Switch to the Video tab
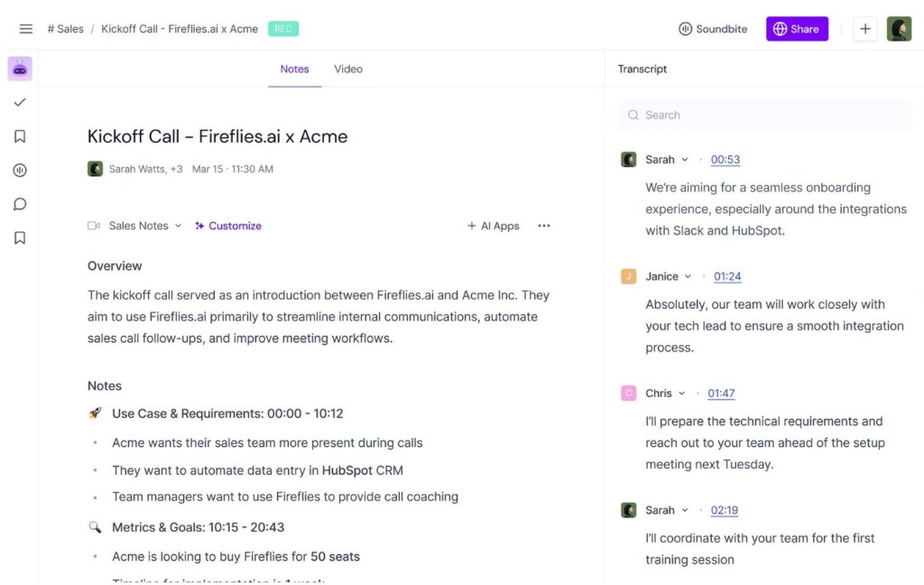This screenshot has height=585, width=924. (x=348, y=69)
